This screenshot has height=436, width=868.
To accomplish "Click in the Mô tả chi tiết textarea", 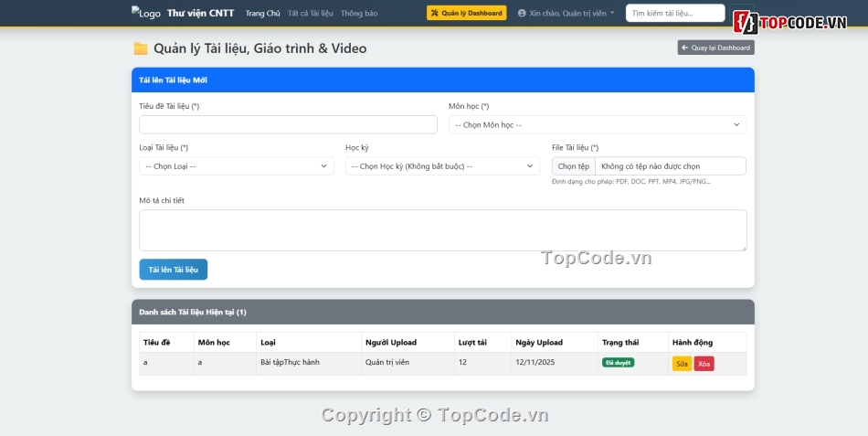I will [x=442, y=230].
